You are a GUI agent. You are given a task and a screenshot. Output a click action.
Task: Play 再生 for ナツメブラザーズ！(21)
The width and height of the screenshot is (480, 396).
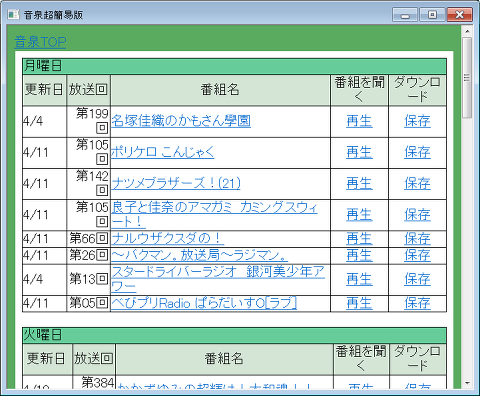pyautogui.click(x=359, y=183)
